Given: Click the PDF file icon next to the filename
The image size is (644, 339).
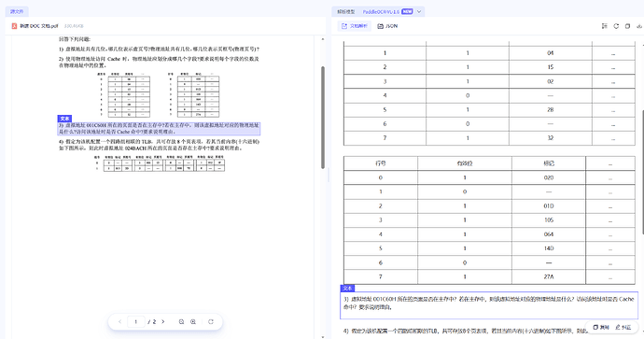Looking at the screenshot, I should [x=14, y=26].
